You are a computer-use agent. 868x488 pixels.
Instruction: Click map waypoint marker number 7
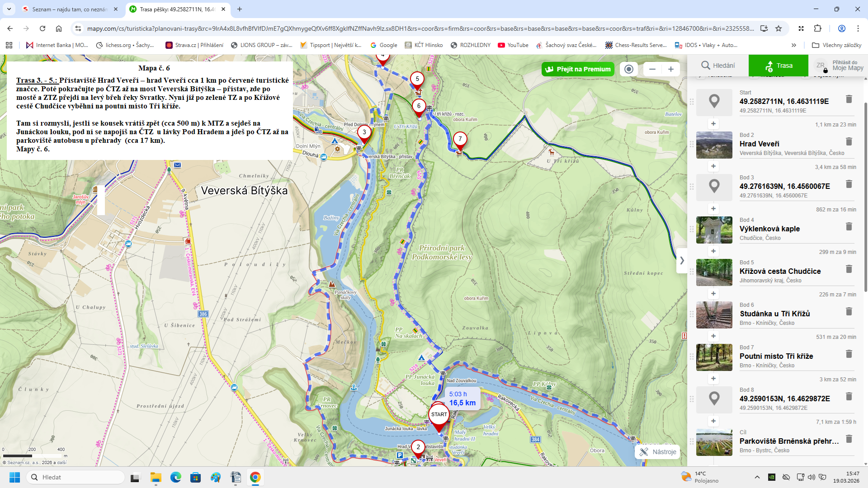[x=460, y=139]
